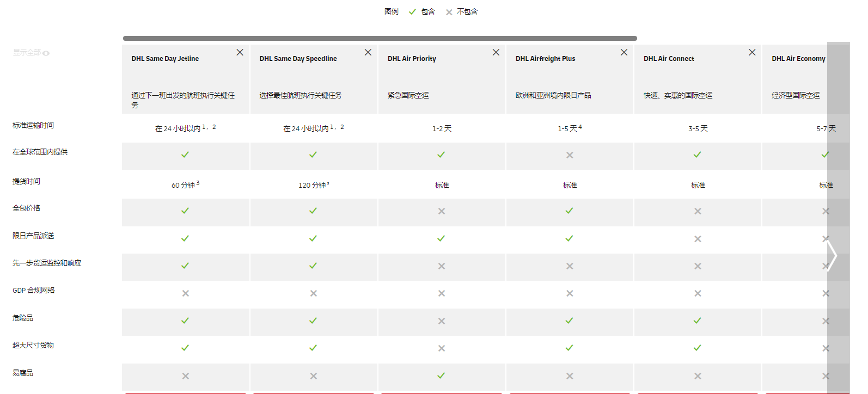
Task: Click the horizontal scrollbar above table
Action: 380,38
